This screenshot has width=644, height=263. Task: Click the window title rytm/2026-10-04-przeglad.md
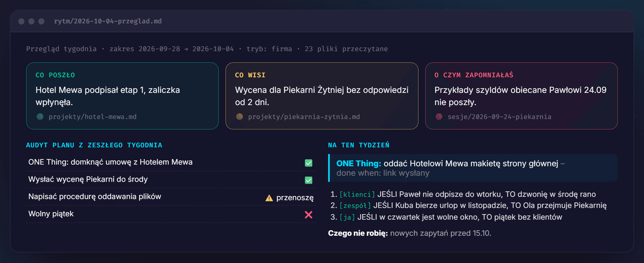click(x=108, y=21)
